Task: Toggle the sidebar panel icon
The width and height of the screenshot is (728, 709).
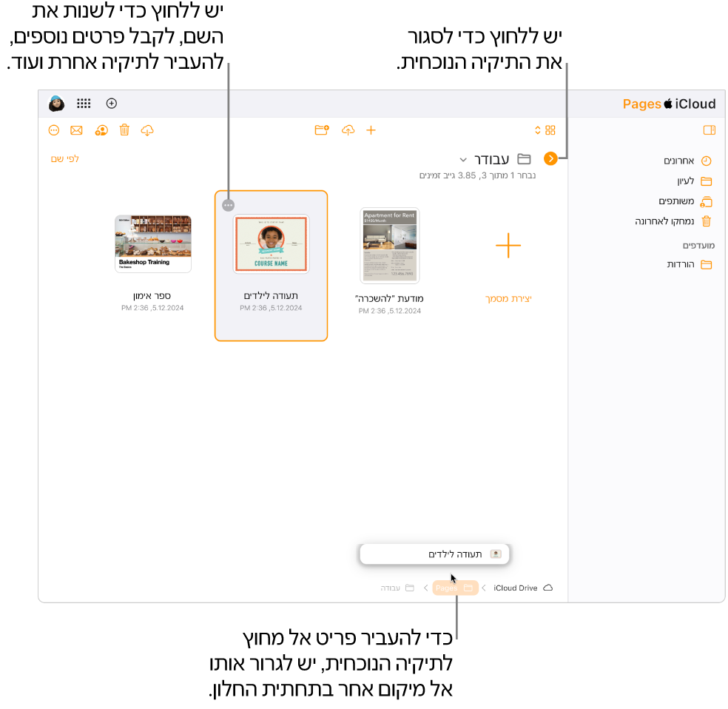Action: tap(710, 130)
